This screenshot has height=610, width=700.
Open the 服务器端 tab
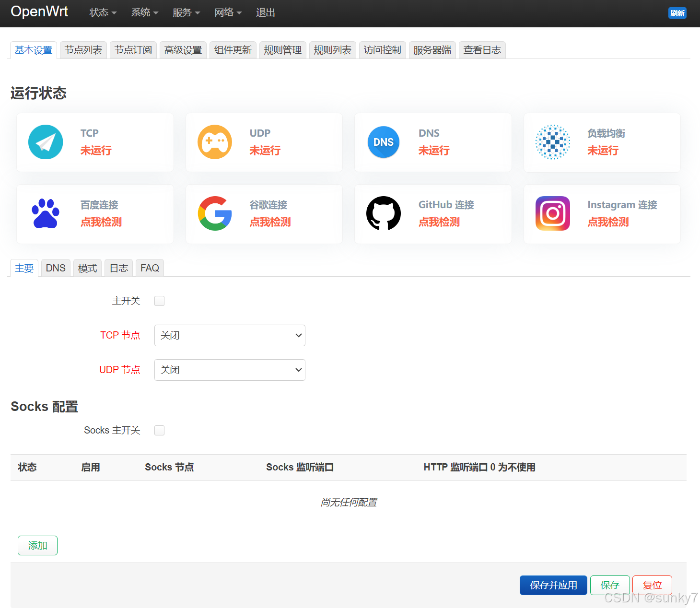click(x=432, y=50)
